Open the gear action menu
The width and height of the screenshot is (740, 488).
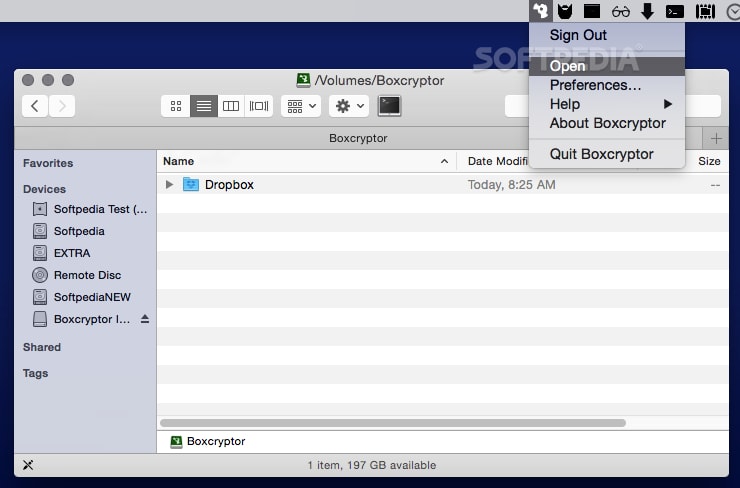(349, 106)
